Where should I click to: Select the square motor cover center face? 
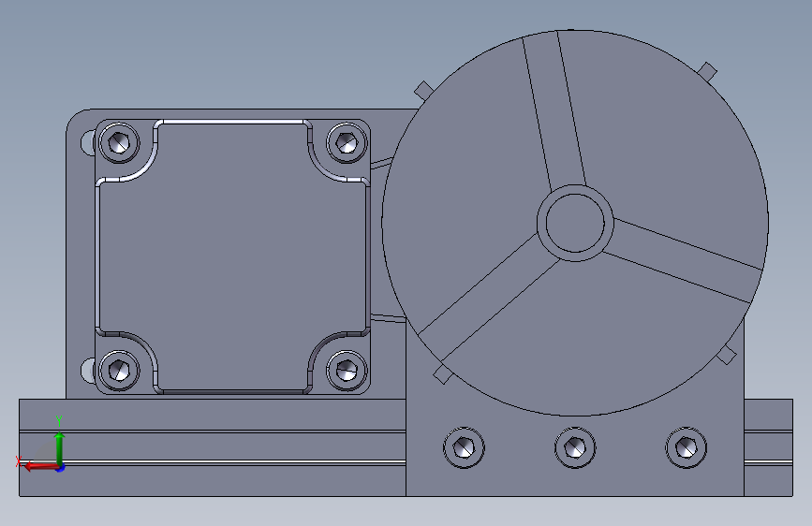point(233,256)
